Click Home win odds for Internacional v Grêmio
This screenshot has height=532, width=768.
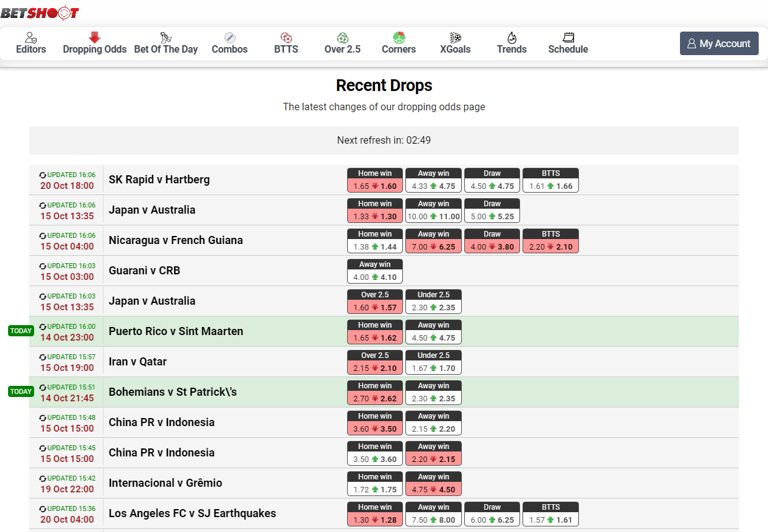[x=375, y=484]
